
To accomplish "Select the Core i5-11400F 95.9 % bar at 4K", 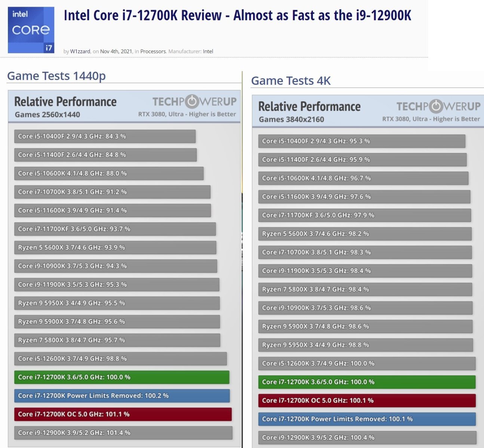I will 363,159.
